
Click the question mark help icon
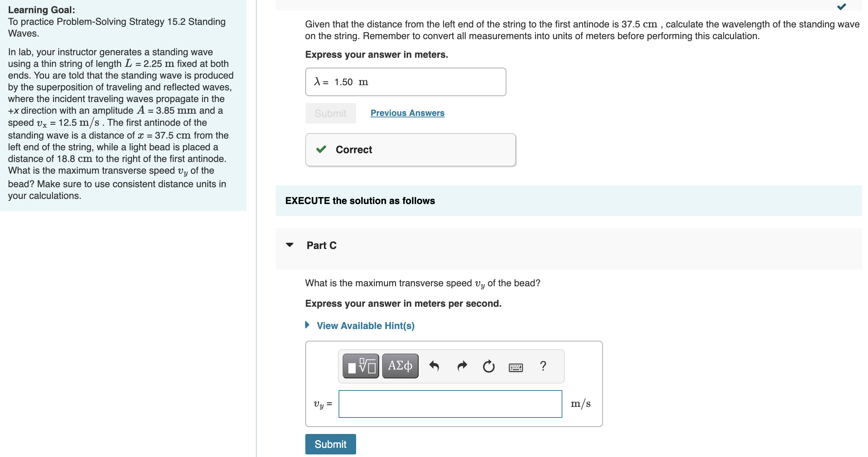pos(543,366)
